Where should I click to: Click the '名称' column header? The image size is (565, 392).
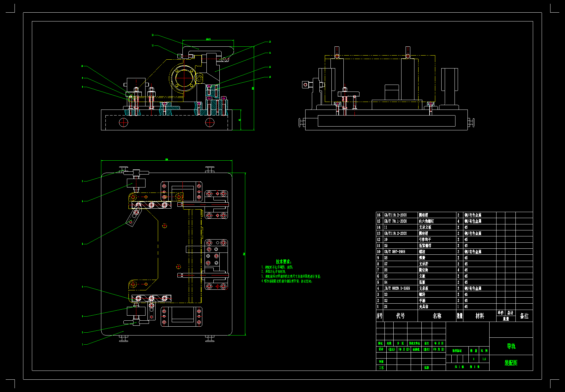tap(437, 316)
